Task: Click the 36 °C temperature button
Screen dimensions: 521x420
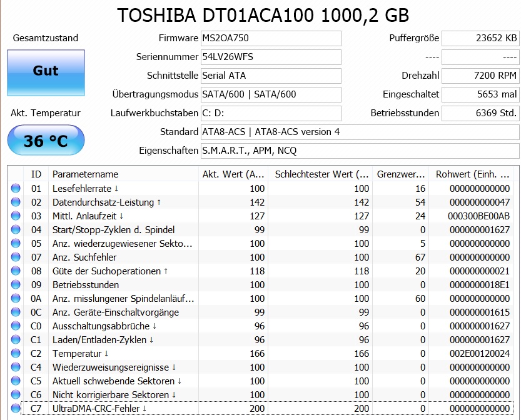Action: coord(46,140)
